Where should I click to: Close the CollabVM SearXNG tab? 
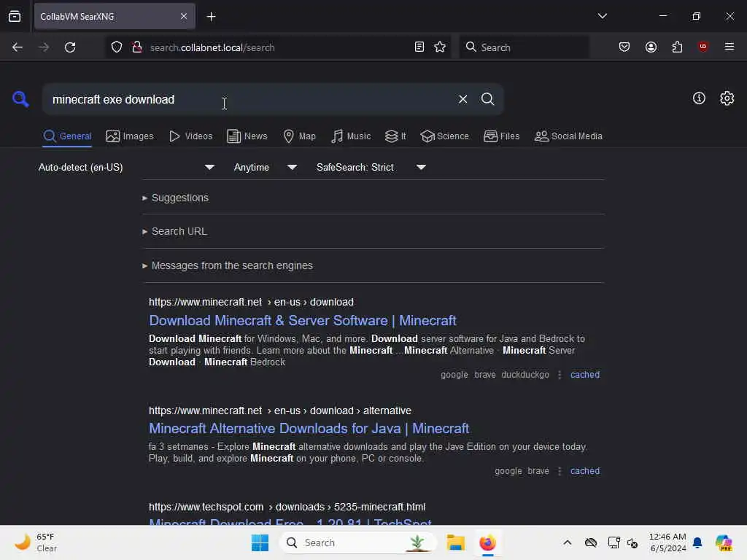(x=184, y=16)
